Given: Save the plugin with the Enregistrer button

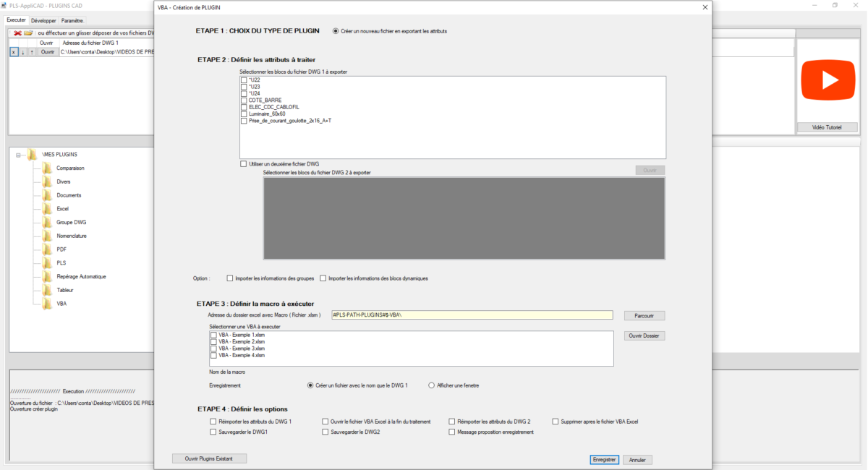Looking at the screenshot, I should click(x=604, y=459).
